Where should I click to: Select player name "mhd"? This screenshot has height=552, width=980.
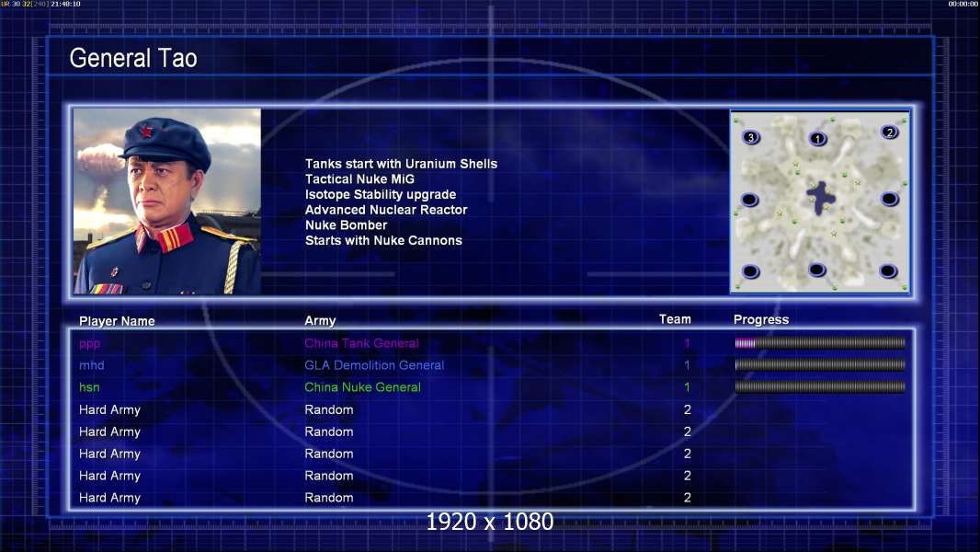pos(91,365)
